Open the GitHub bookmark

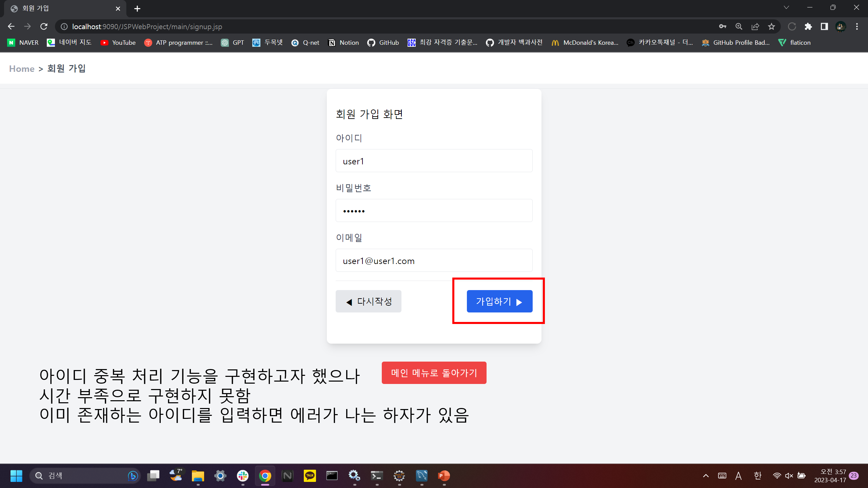pos(383,42)
